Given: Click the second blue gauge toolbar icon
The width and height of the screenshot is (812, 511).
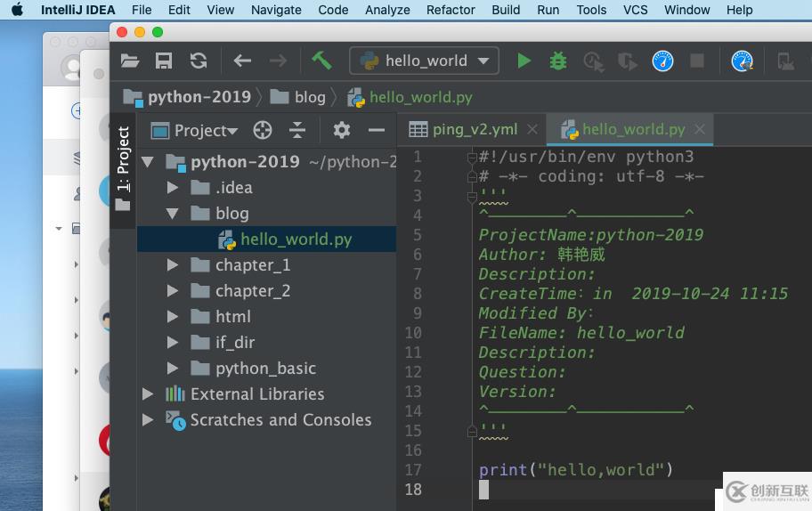Looking at the screenshot, I should (x=742, y=61).
